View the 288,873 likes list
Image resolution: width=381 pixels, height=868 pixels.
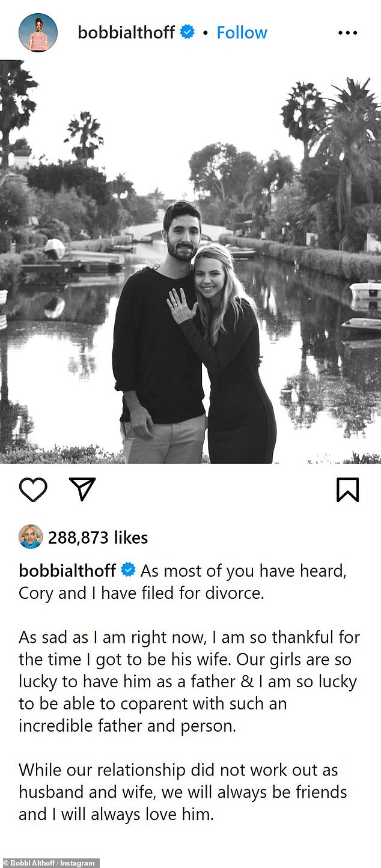(98, 537)
